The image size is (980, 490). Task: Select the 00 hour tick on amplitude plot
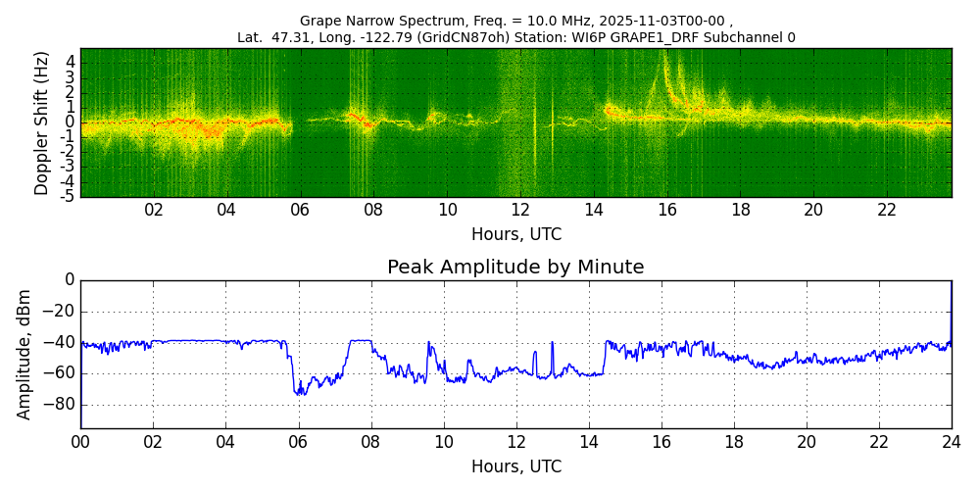(x=80, y=442)
